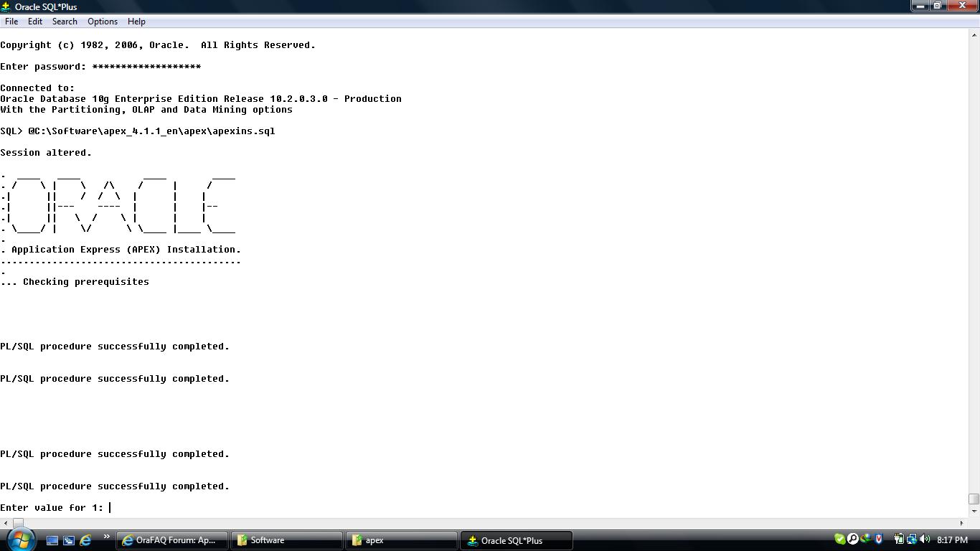980x551 pixels.
Task: Minimize the Oracle SQL*Plus window
Action: (x=921, y=6)
